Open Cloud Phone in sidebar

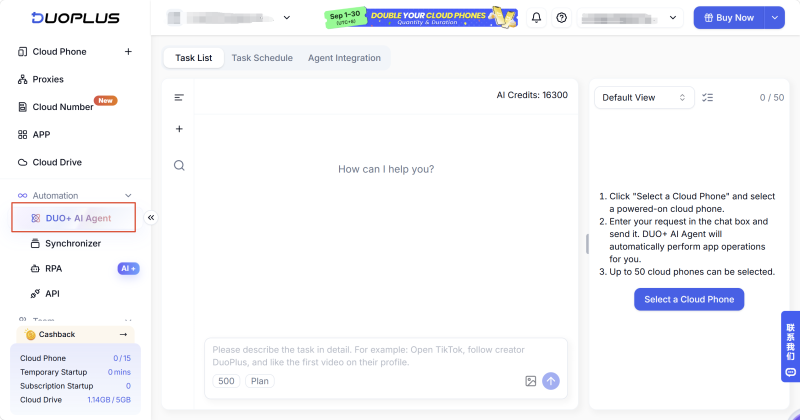tap(59, 52)
